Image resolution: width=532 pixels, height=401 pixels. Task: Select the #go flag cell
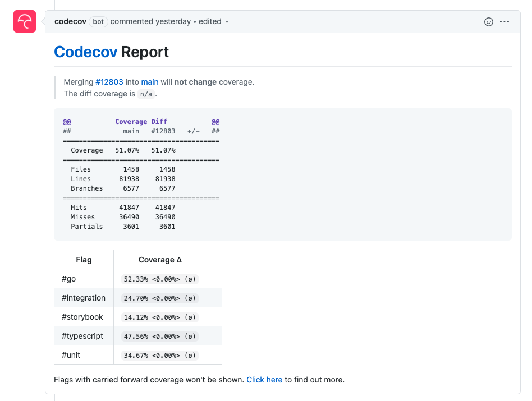84,279
